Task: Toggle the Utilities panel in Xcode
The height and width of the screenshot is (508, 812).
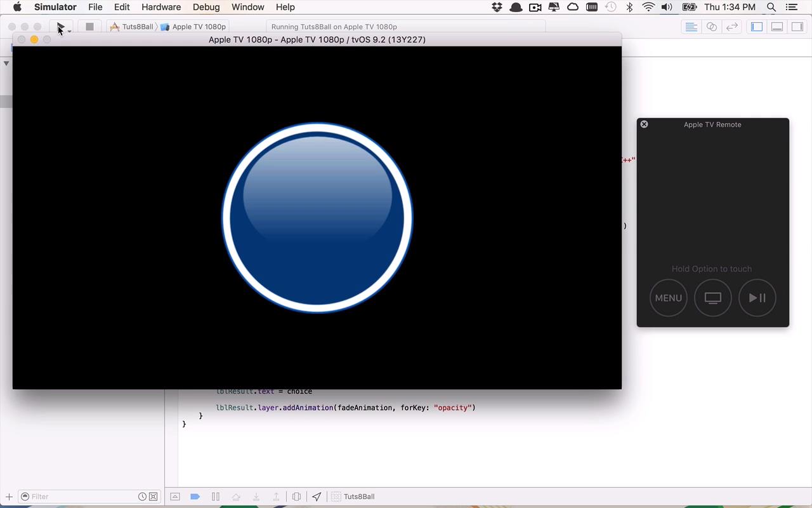Action: coord(797,27)
